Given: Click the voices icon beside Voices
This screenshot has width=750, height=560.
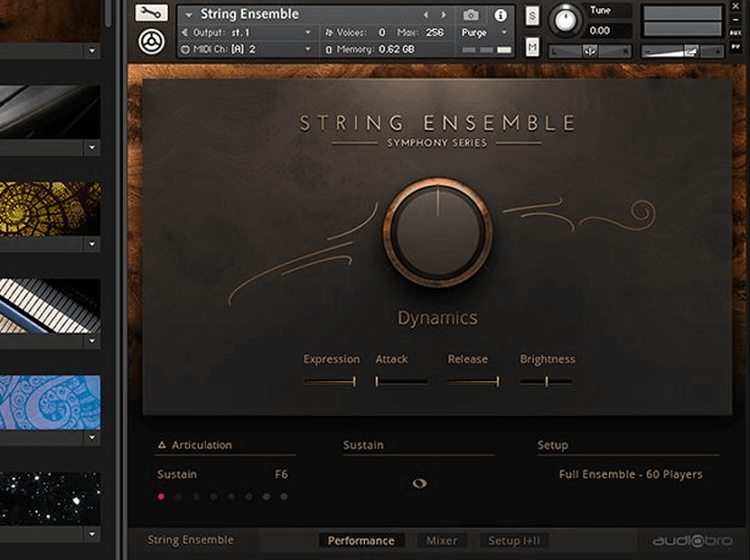Looking at the screenshot, I should click(329, 33).
